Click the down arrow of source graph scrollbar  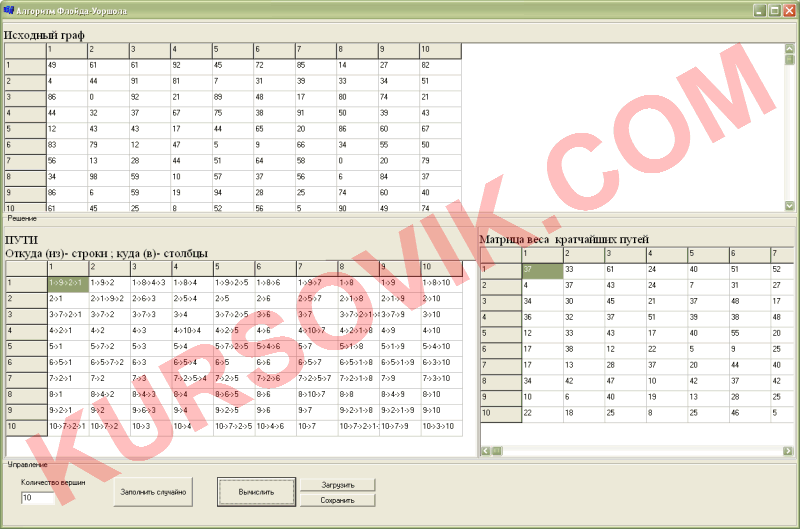pyautogui.click(x=789, y=206)
